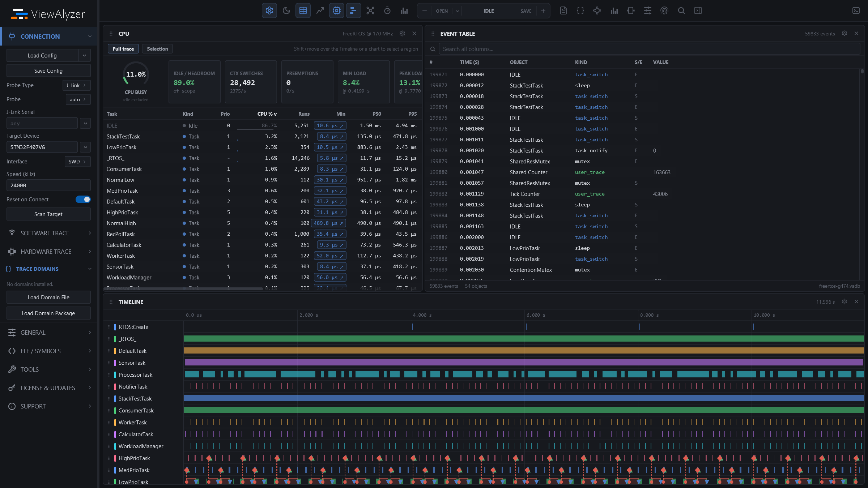Open StackTestTask min 8.4 µs link
868x488 pixels.
pyautogui.click(x=332, y=136)
